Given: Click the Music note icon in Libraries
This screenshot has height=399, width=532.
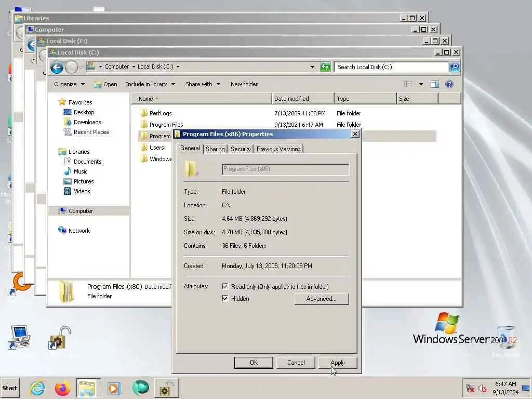Looking at the screenshot, I should pyautogui.click(x=68, y=171).
